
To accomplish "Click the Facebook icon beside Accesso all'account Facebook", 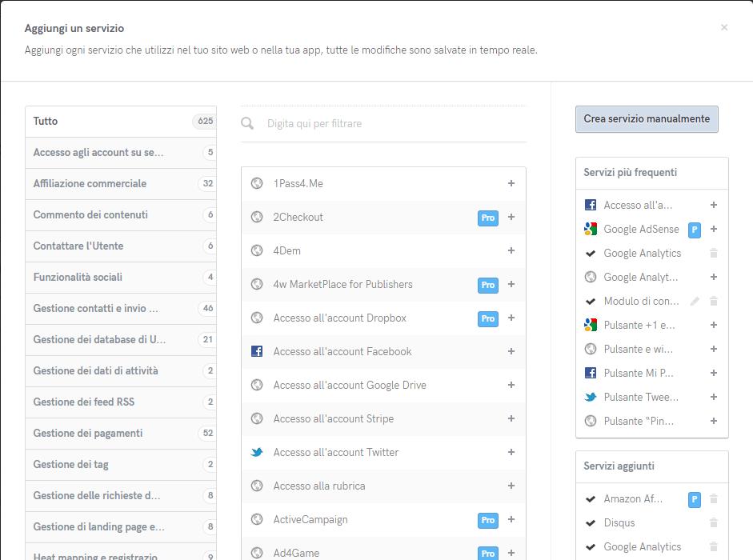I will tap(257, 351).
